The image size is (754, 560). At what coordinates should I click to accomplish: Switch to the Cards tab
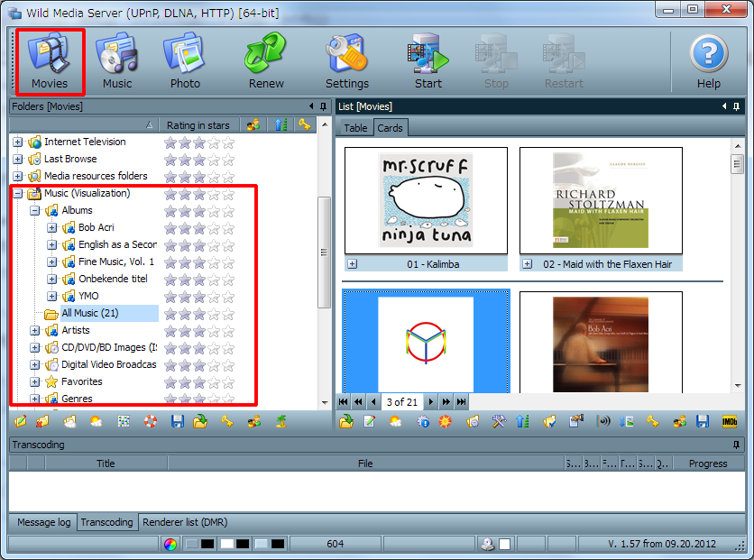[x=390, y=128]
